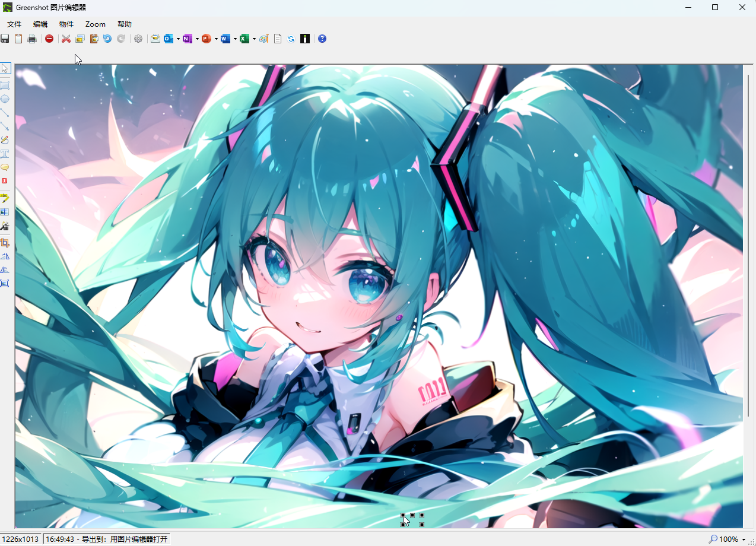756x546 pixels.
Task: Select the add text box tool
Action: pos(5,154)
